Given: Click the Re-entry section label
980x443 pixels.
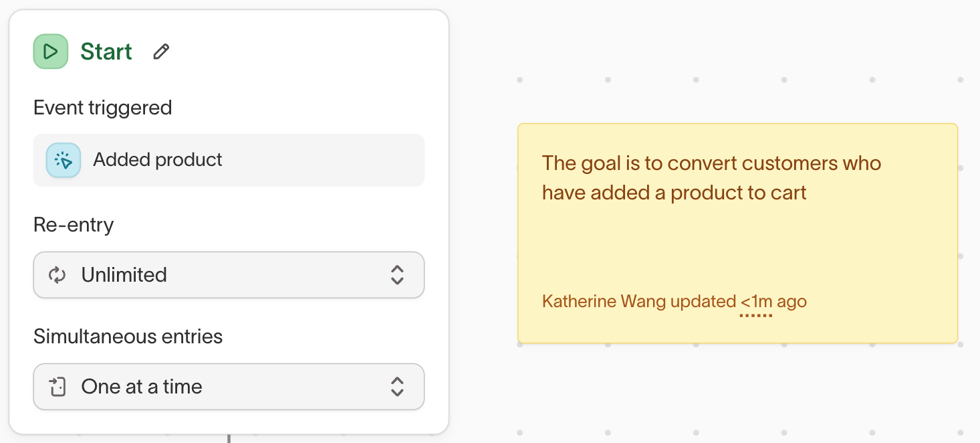Looking at the screenshot, I should (x=74, y=225).
